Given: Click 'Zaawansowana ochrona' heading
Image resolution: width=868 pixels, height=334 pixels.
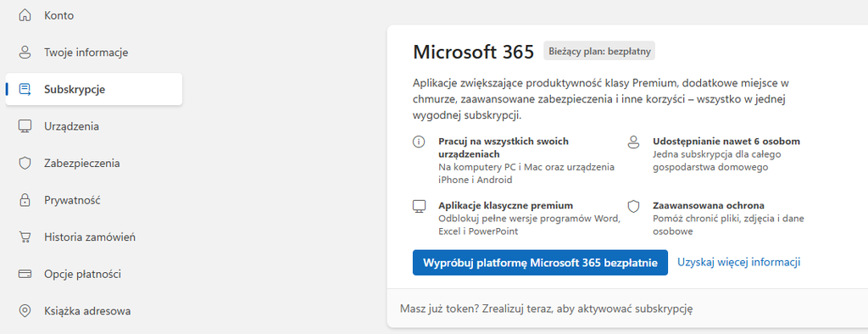Looking at the screenshot, I should click(x=709, y=205).
